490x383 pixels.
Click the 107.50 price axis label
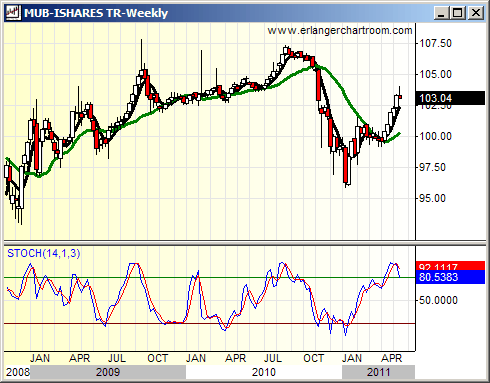pos(435,43)
